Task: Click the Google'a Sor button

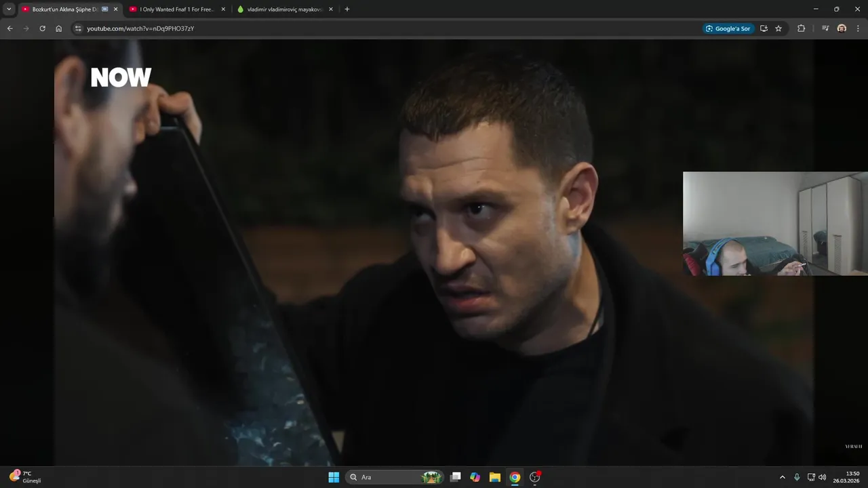Action: click(728, 28)
